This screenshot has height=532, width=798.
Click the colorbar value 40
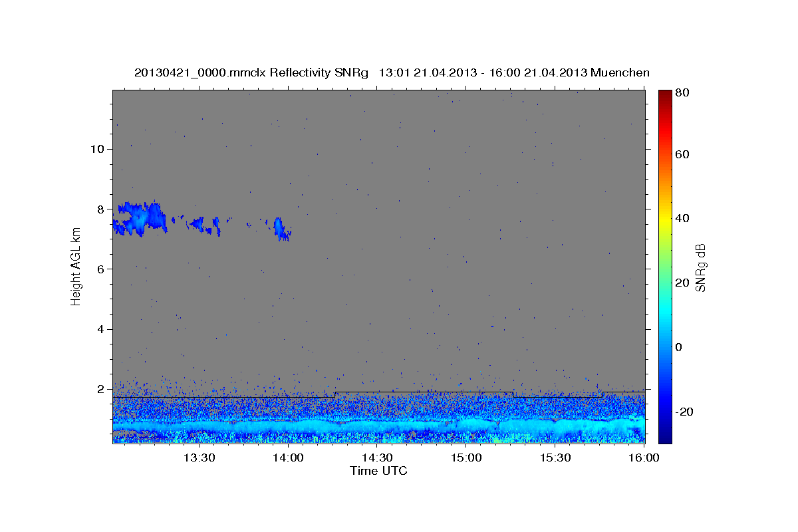tap(683, 218)
